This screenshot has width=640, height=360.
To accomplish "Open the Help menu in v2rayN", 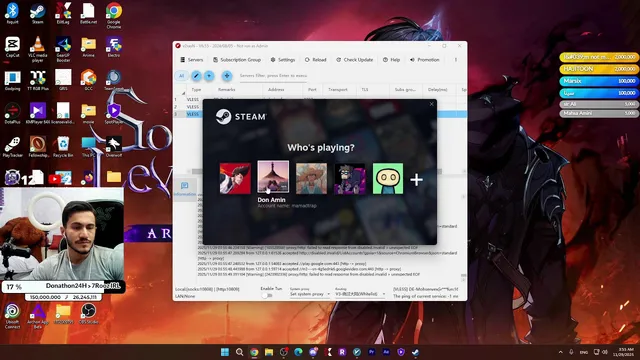I will coord(391,60).
